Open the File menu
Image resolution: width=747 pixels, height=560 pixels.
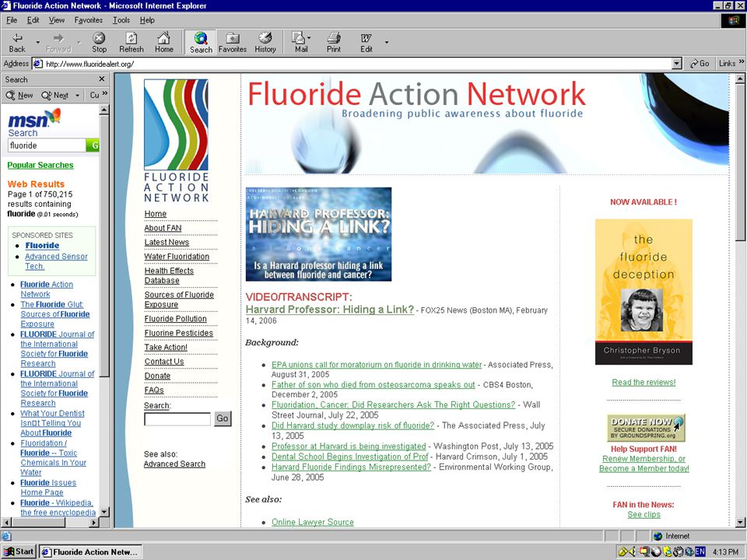12,20
